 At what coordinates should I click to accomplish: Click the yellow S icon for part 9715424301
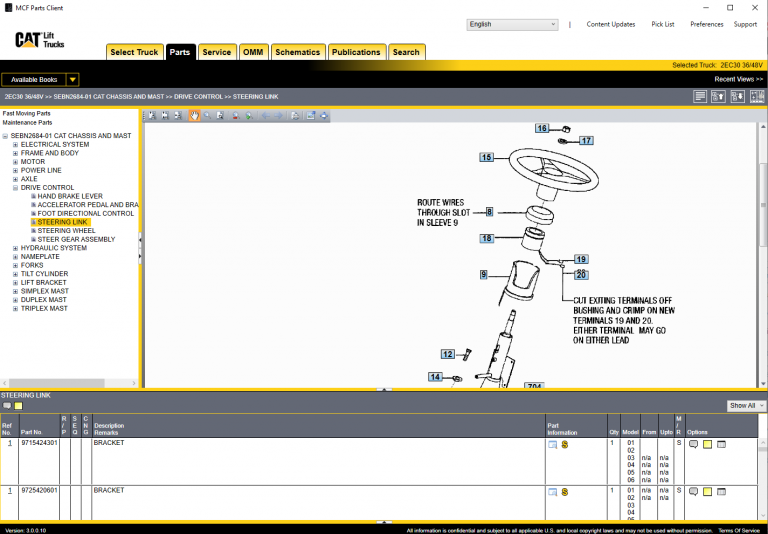(x=564, y=444)
